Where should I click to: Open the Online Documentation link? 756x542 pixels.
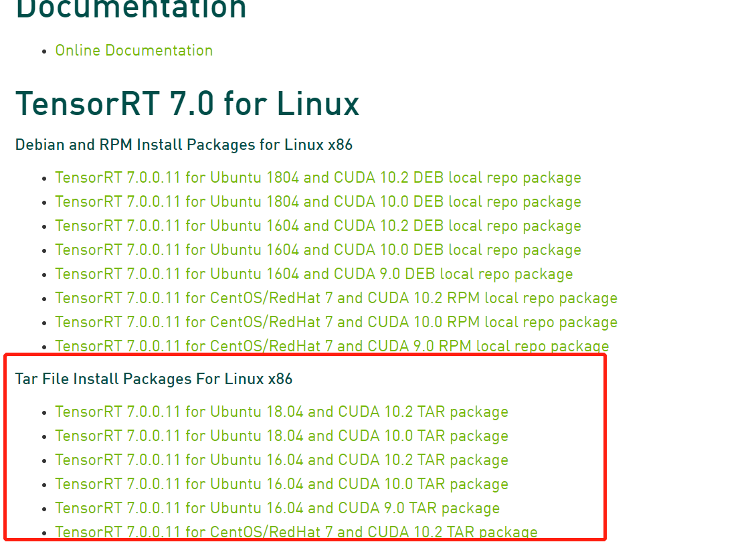[134, 50]
